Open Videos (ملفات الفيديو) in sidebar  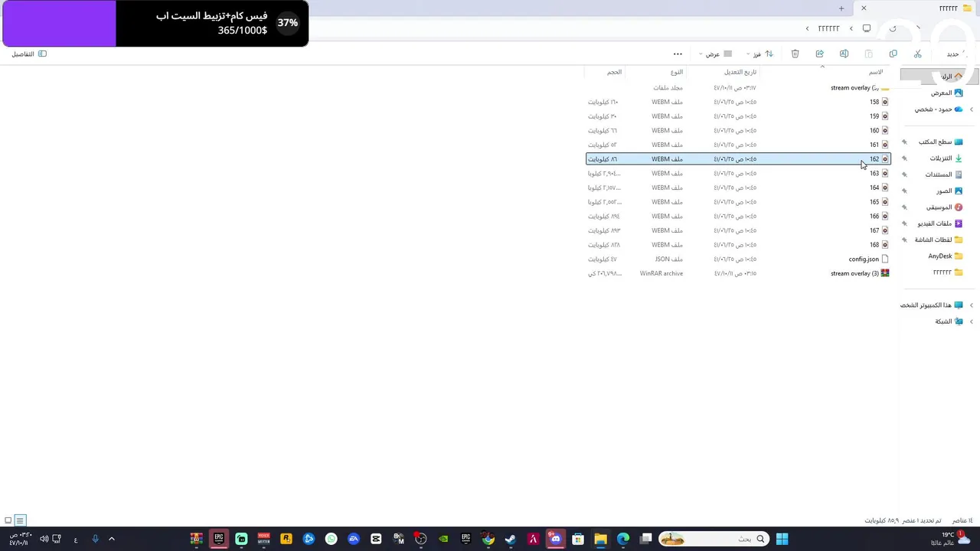[940, 223]
